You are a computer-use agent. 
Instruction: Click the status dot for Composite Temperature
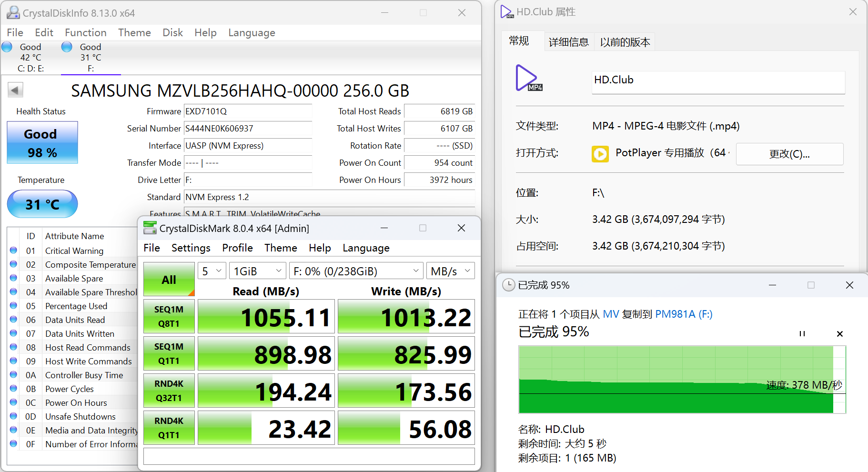[13, 264]
